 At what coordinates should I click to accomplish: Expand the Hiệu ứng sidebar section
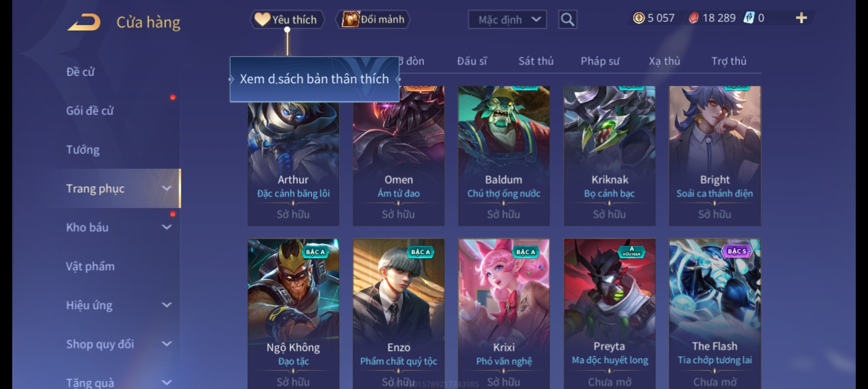click(x=167, y=305)
